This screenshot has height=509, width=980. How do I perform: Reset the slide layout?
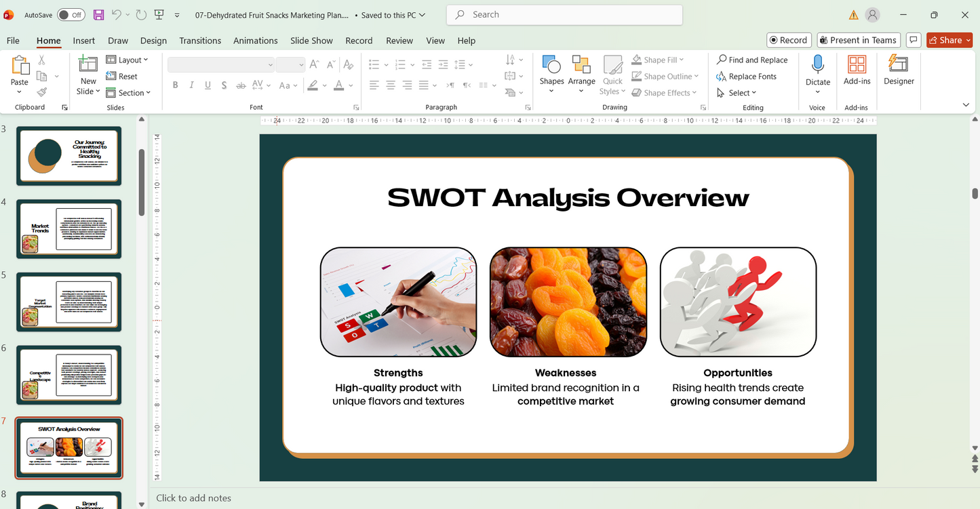(x=122, y=77)
